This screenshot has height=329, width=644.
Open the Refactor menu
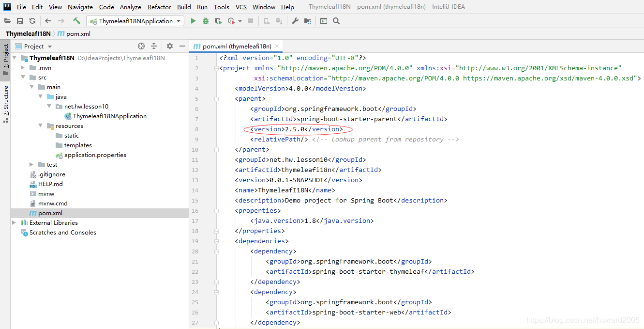pos(159,7)
